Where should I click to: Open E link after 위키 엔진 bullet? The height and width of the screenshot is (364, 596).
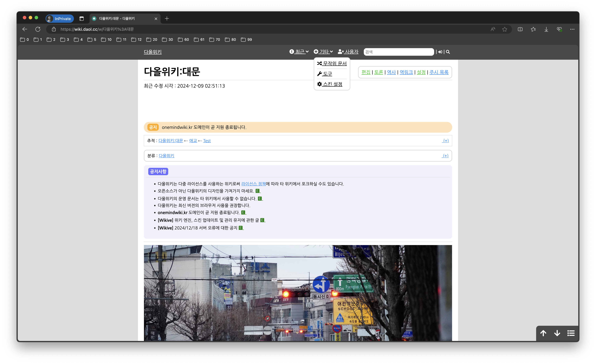pyautogui.click(x=263, y=220)
